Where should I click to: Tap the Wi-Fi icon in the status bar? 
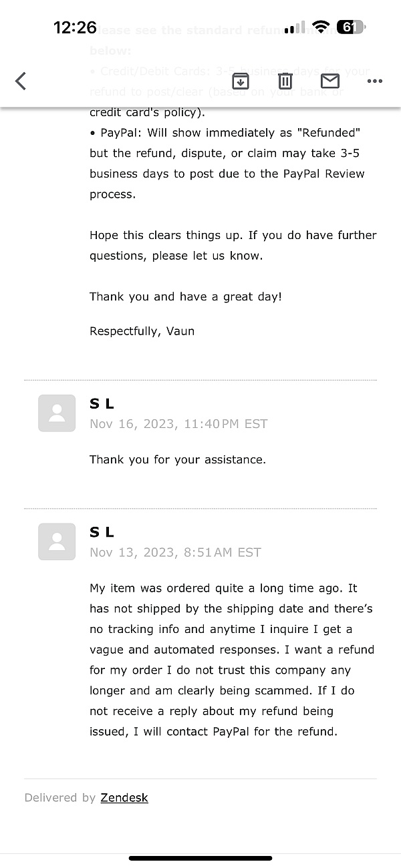[321, 27]
